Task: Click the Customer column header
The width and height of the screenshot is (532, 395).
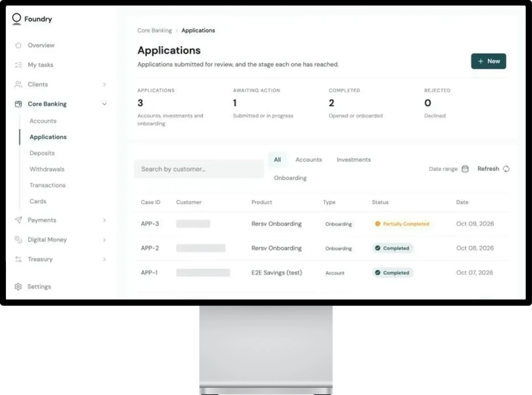Action: tap(189, 202)
